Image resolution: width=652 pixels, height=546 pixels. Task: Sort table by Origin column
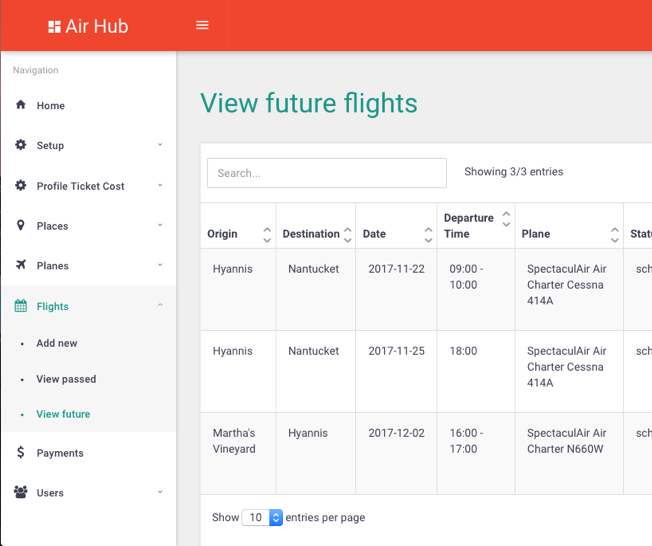(x=266, y=234)
